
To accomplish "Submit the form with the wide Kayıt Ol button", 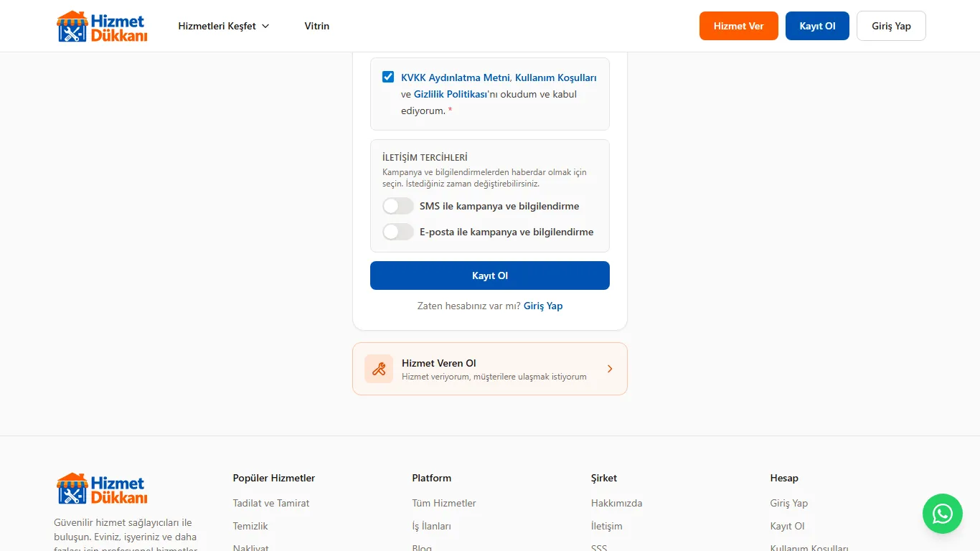I will point(490,275).
